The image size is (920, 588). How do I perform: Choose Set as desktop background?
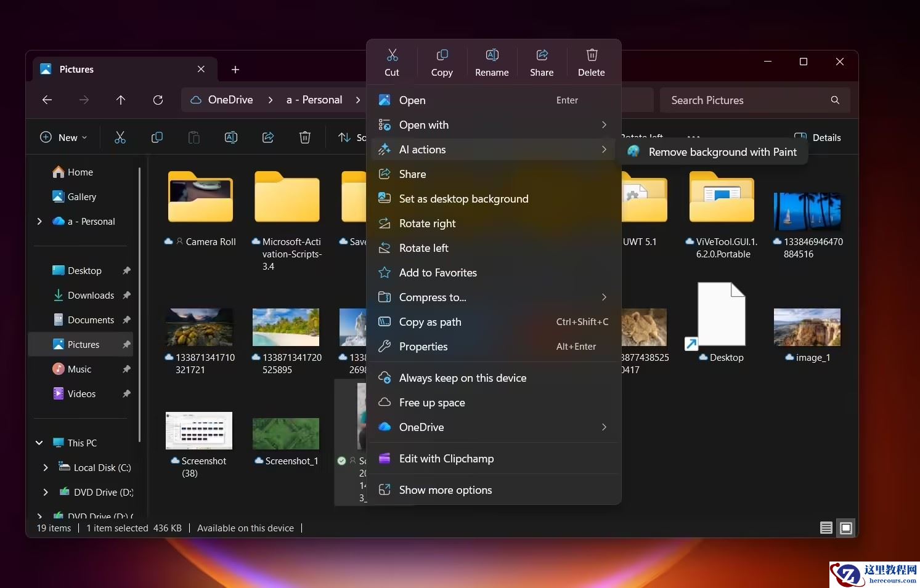[x=463, y=199]
